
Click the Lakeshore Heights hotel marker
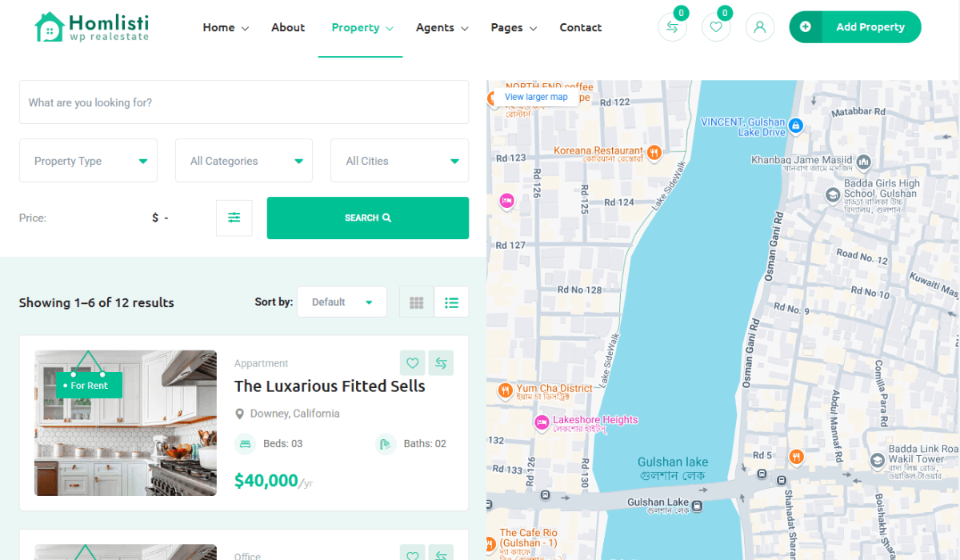pos(542,422)
